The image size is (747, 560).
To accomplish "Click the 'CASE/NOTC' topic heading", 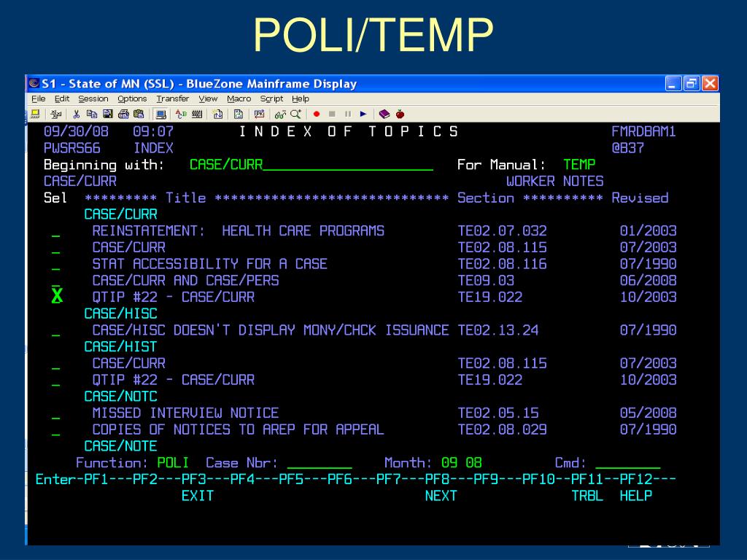I will point(120,396).
